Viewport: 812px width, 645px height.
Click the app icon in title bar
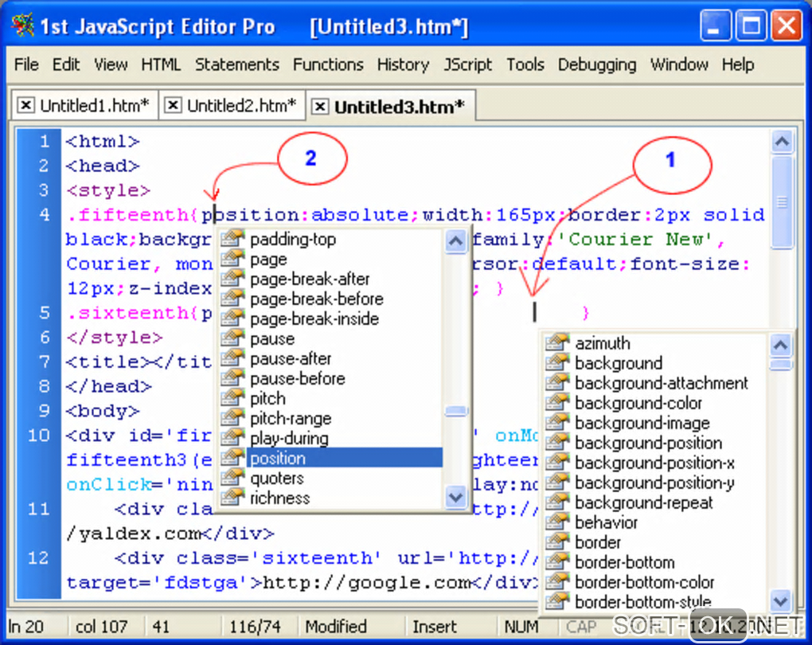[23, 25]
